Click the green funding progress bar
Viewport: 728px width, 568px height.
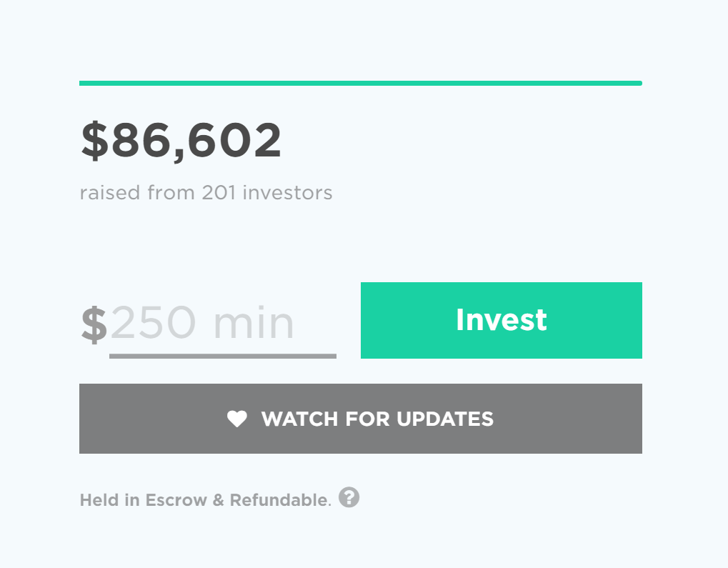pyautogui.click(x=361, y=83)
